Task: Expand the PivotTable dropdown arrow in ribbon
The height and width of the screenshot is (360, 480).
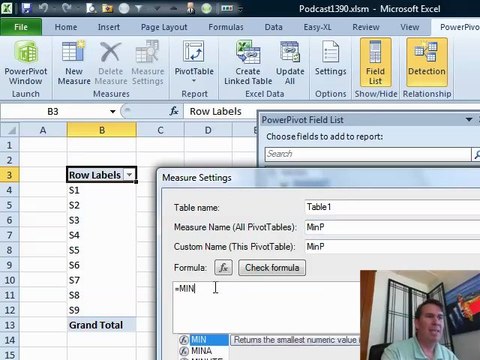Action: pos(194,81)
